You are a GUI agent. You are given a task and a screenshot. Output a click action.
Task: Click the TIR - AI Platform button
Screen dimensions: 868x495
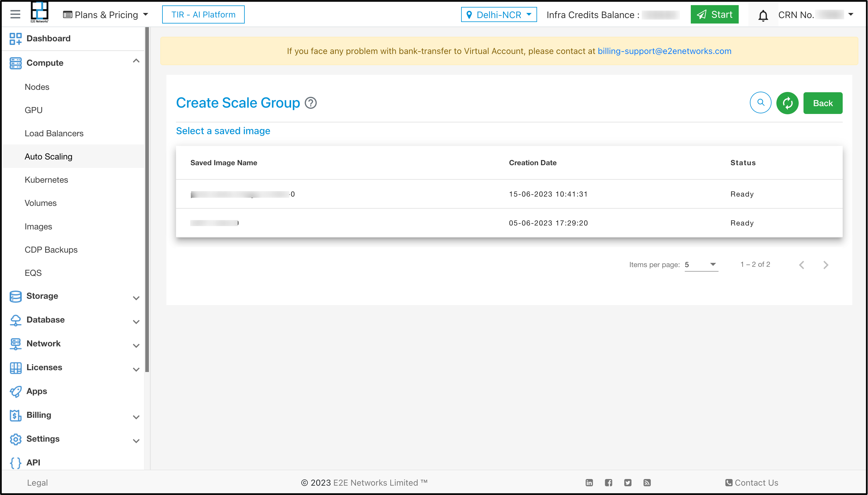tap(203, 14)
